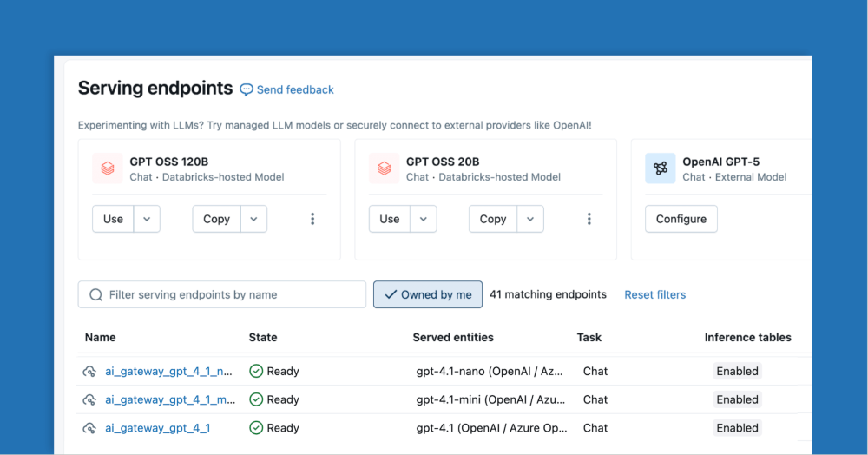The height and width of the screenshot is (455, 868).
Task: Open the kebab menu on GPT OSS 120B card
Action: [312, 219]
